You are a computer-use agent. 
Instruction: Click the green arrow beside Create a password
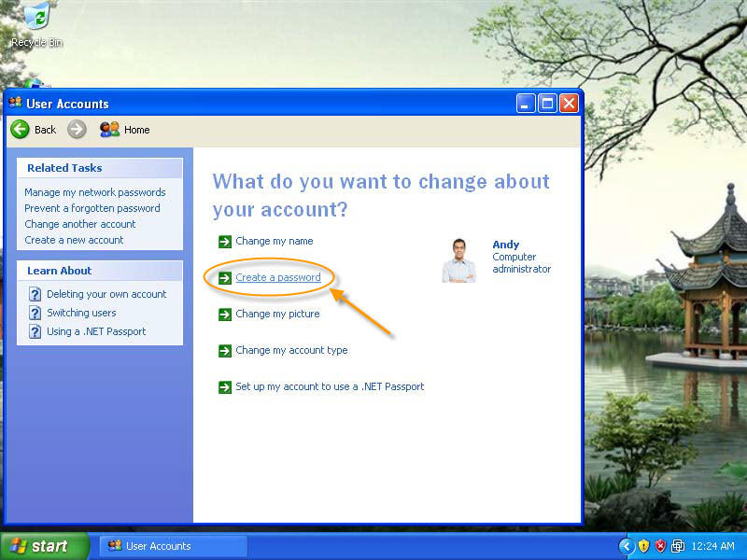225,278
